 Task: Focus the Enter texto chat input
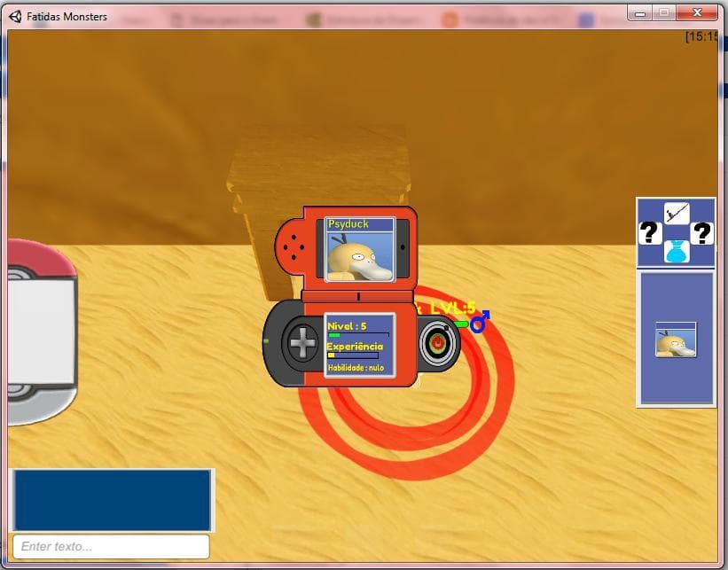tap(112, 546)
